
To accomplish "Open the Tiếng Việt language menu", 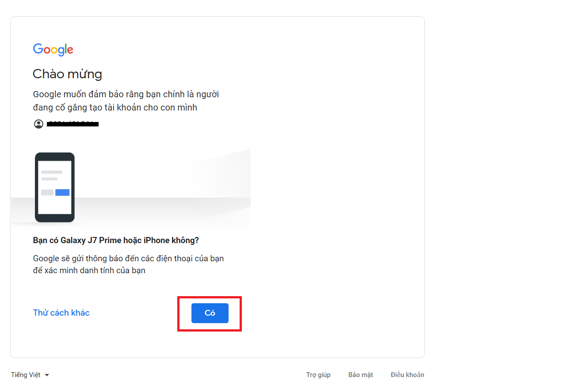I will coord(29,374).
